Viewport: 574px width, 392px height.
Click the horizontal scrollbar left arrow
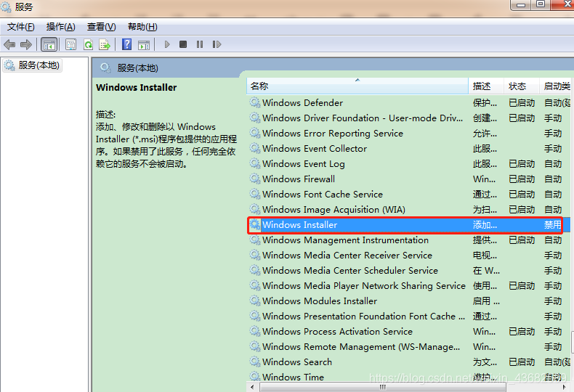pos(252,387)
